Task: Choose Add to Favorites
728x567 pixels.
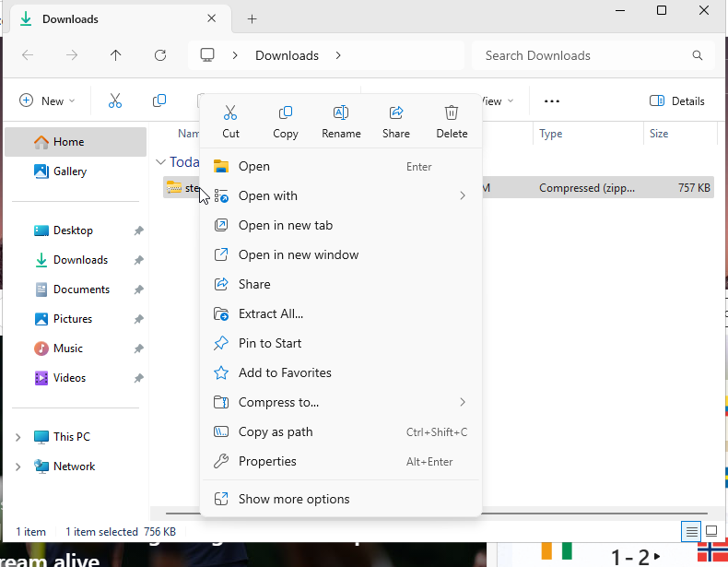Action: click(x=341, y=372)
